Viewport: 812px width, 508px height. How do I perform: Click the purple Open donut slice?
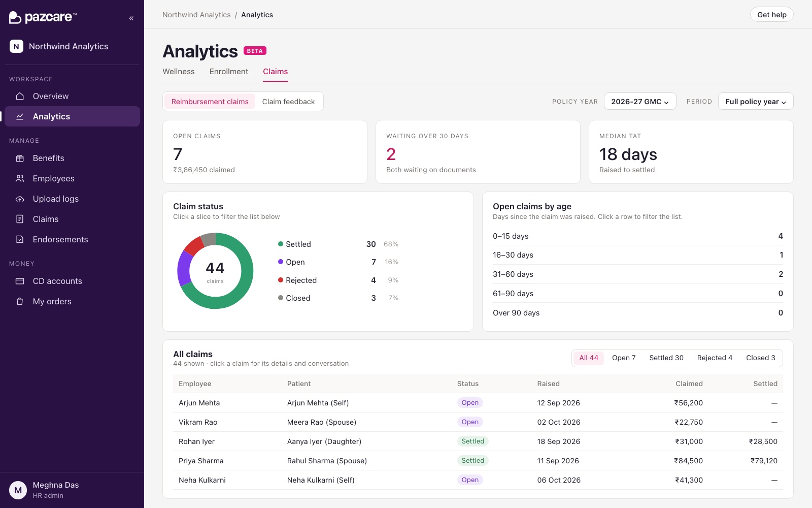click(x=183, y=268)
